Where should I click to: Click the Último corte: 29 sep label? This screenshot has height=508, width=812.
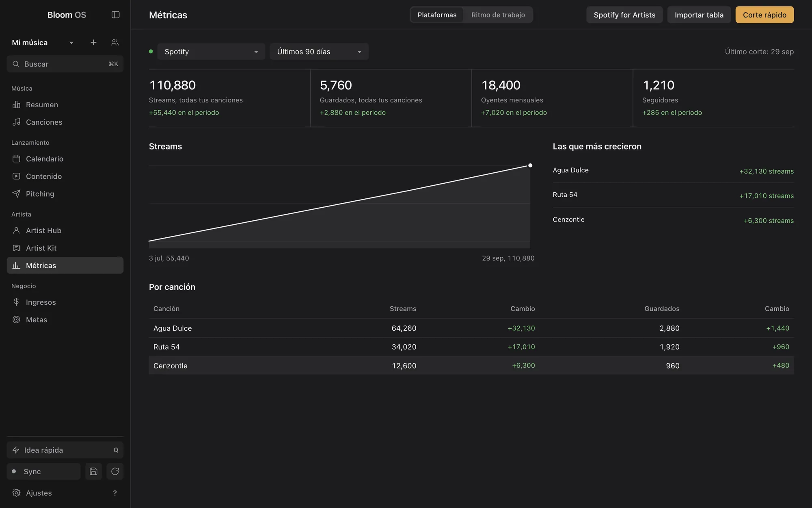point(759,52)
